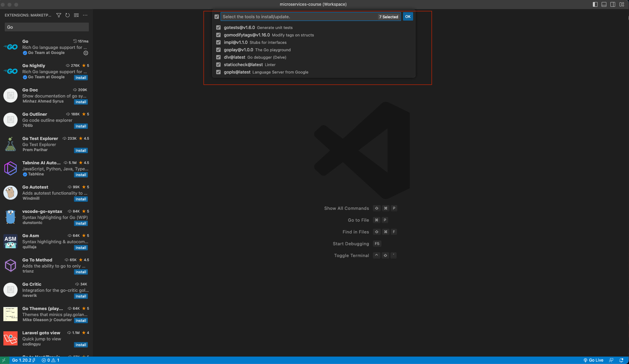Click the Go Nightly extension logo
629x364 pixels.
point(10,71)
